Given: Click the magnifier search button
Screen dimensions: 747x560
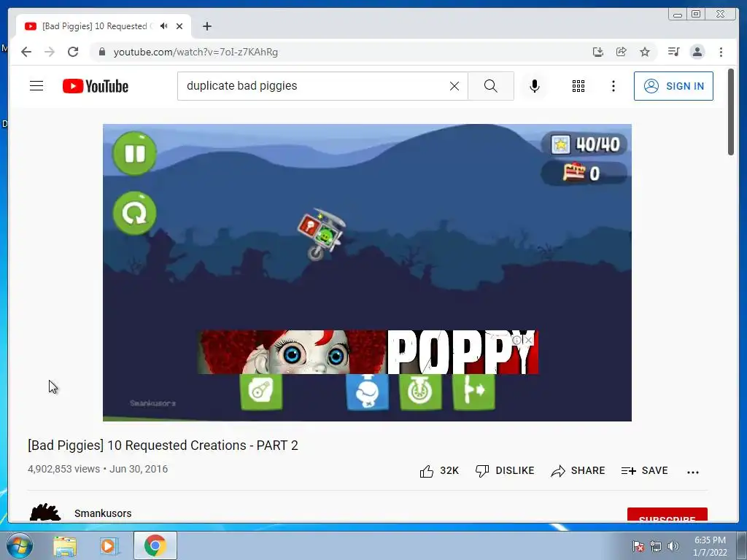Looking at the screenshot, I should coord(491,86).
